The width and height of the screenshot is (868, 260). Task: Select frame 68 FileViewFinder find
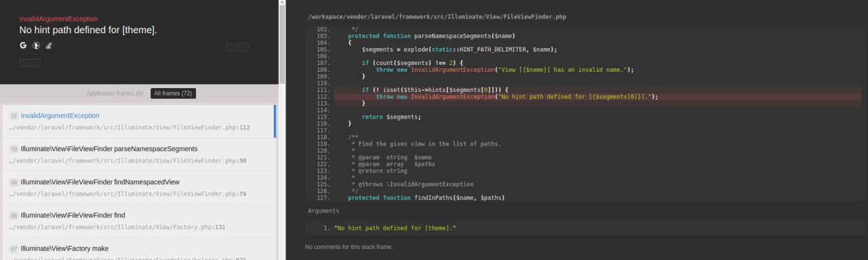139,221
